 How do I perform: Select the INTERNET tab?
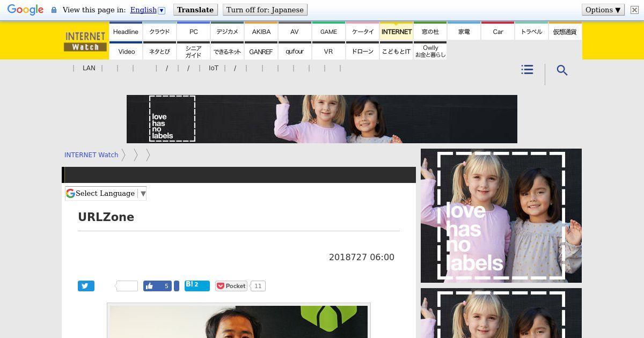396,32
